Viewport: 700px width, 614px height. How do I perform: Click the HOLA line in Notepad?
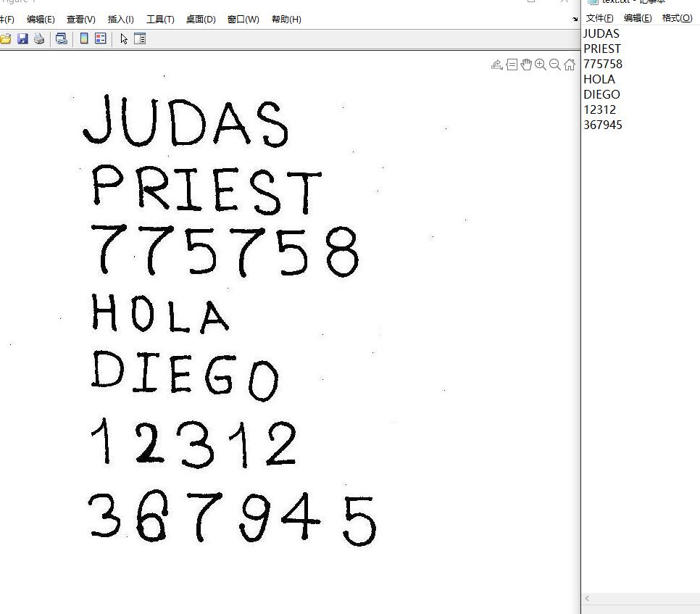[599, 80]
